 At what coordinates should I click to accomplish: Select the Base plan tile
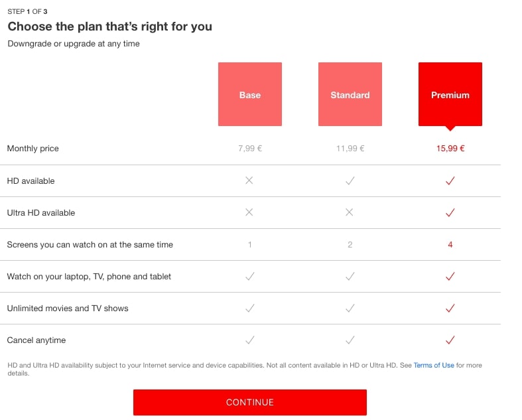(x=250, y=94)
